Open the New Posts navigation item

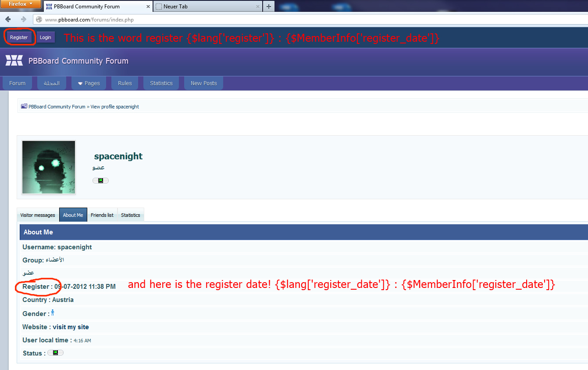coord(204,83)
